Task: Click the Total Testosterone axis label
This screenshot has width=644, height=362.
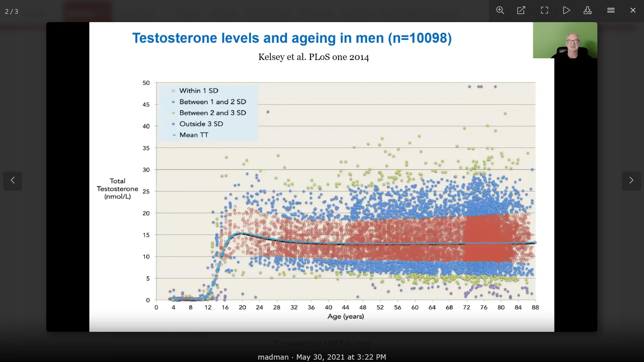Action: click(x=117, y=189)
